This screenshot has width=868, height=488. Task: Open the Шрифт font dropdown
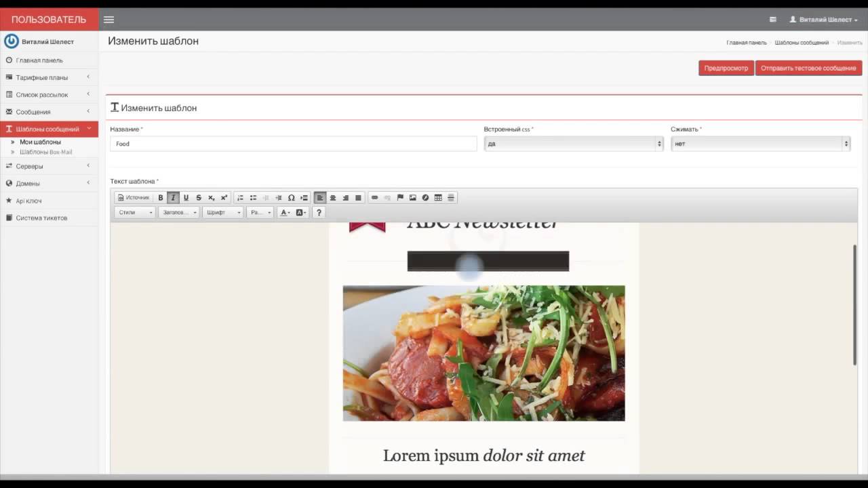(223, 213)
